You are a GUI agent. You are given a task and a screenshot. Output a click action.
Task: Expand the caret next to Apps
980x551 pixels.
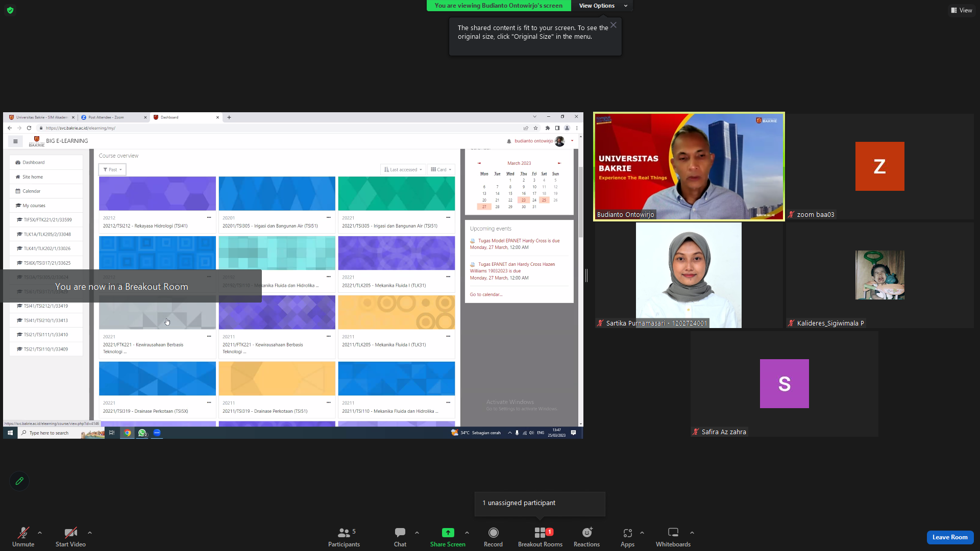(642, 533)
